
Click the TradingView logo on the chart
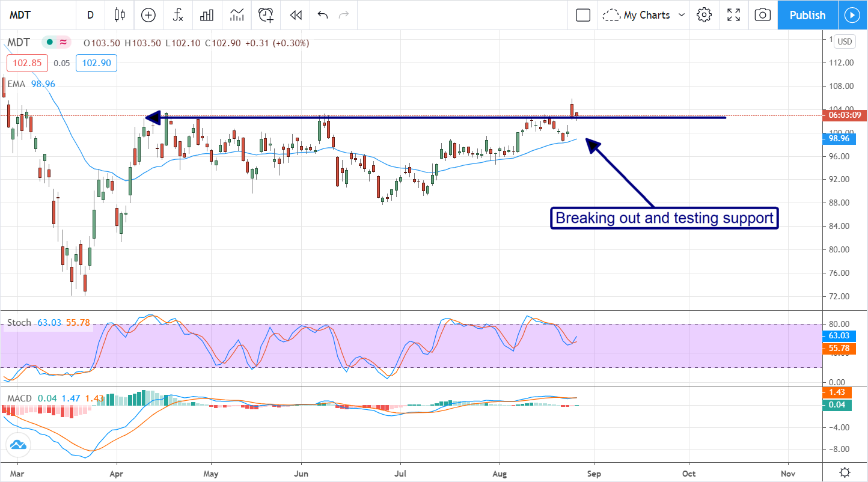tap(17, 445)
